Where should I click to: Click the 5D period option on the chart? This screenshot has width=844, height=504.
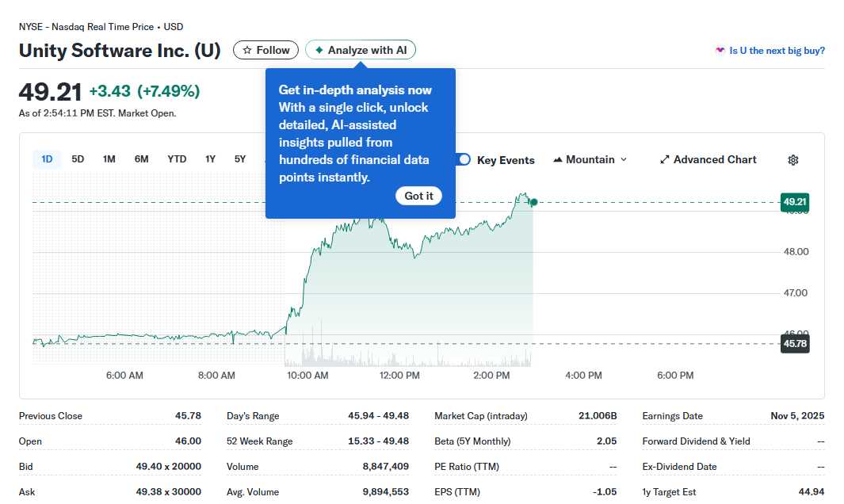pyautogui.click(x=78, y=158)
